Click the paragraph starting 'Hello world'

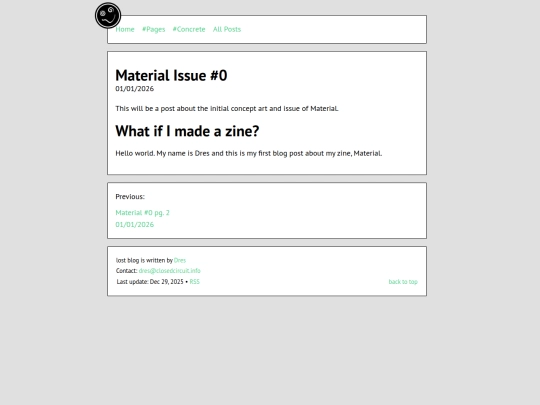point(249,153)
